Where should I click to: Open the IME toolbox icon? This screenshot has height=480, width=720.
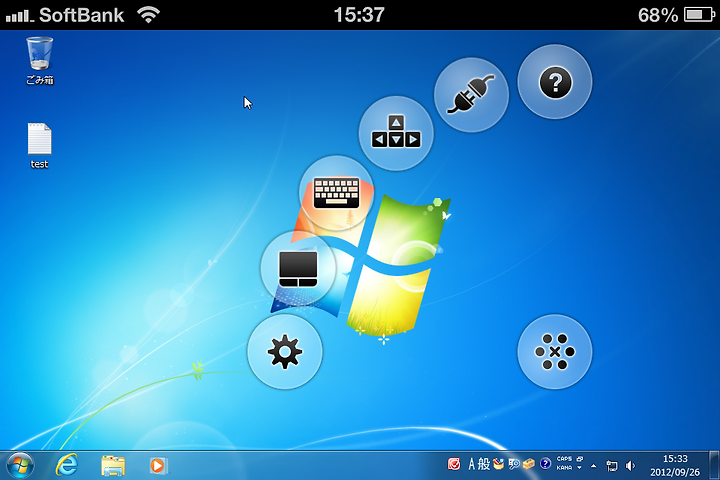coord(529,464)
